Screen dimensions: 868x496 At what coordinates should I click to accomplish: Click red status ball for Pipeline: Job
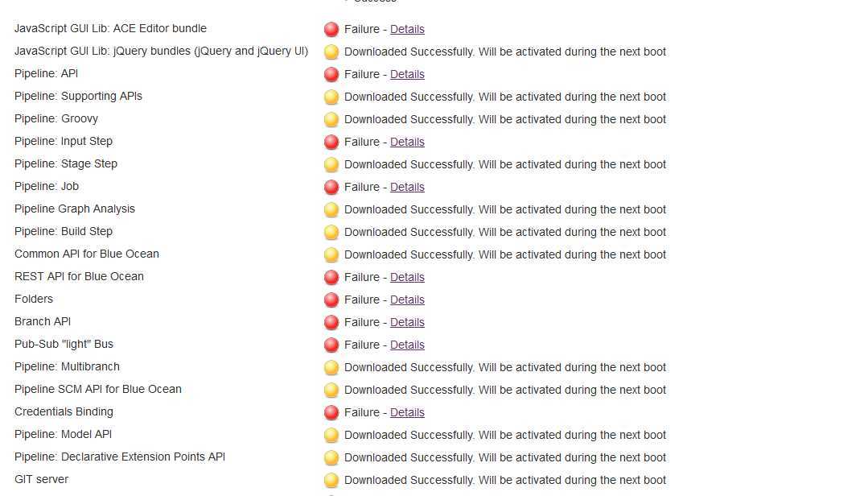(x=331, y=188)
